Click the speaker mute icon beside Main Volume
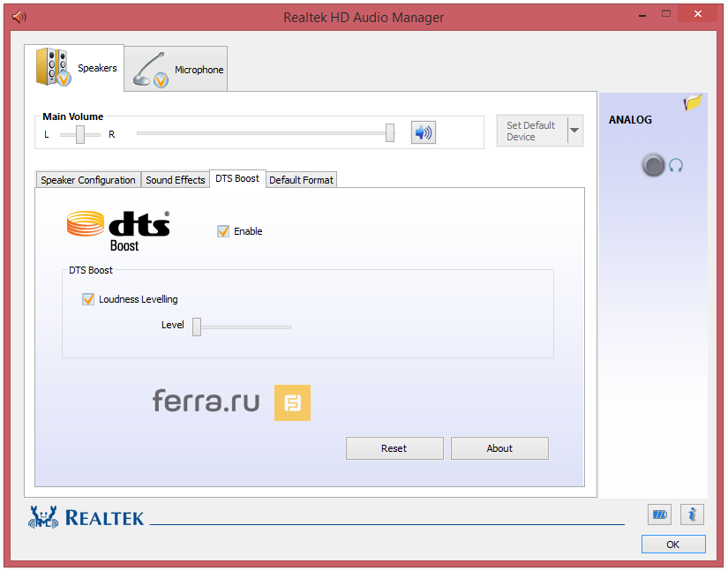The image size is (728, 571). tap(423, 132)
